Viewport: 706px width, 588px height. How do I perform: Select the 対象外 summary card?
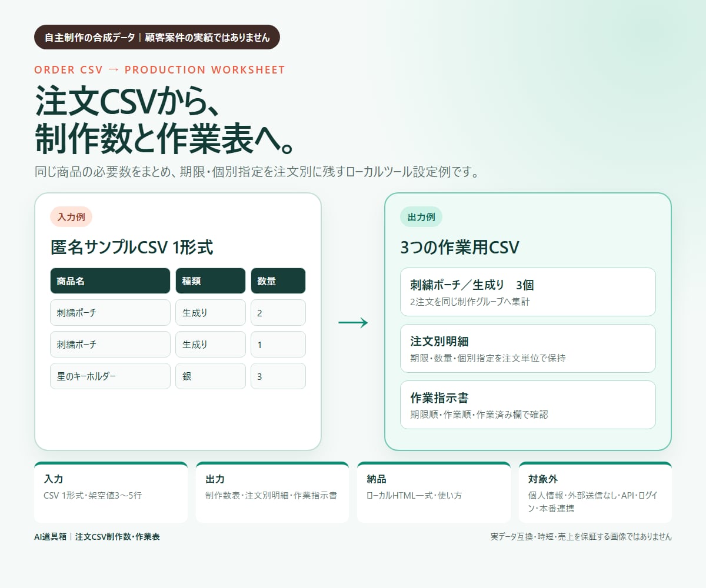(595, 492)
